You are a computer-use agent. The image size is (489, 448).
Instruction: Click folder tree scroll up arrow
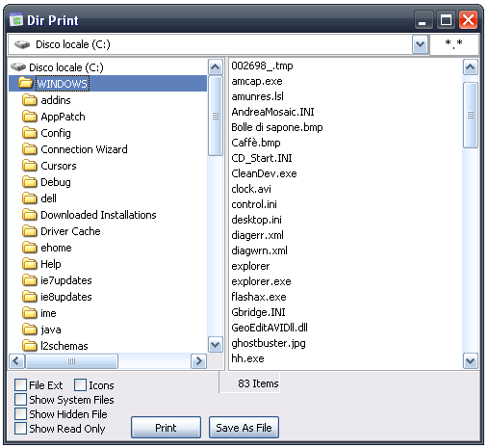(216, 67)
